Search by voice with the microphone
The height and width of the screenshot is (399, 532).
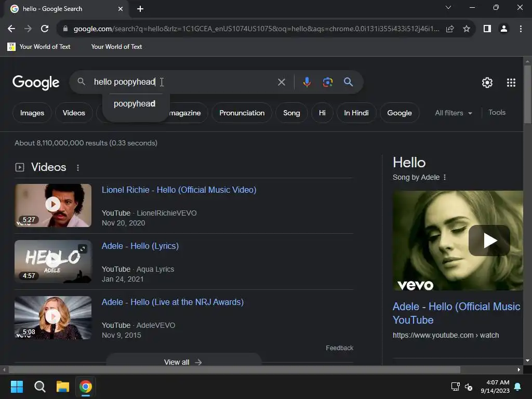[x=307, y=82]
